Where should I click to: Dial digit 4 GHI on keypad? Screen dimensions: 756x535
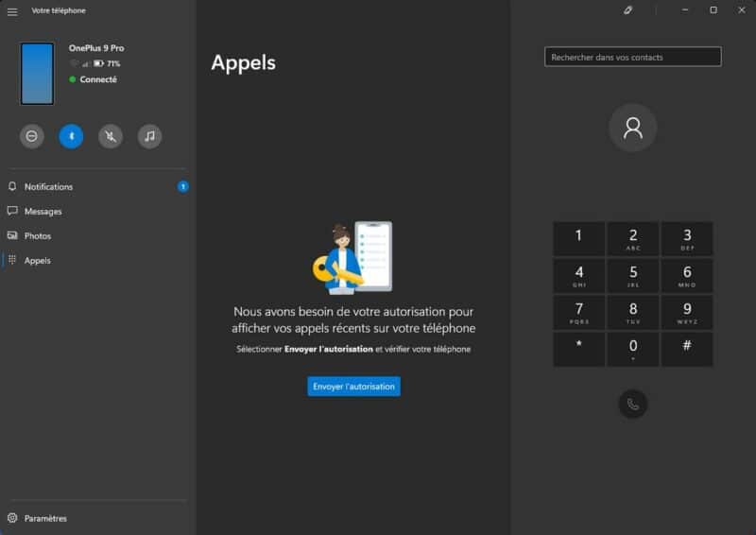tap(578, 276)
